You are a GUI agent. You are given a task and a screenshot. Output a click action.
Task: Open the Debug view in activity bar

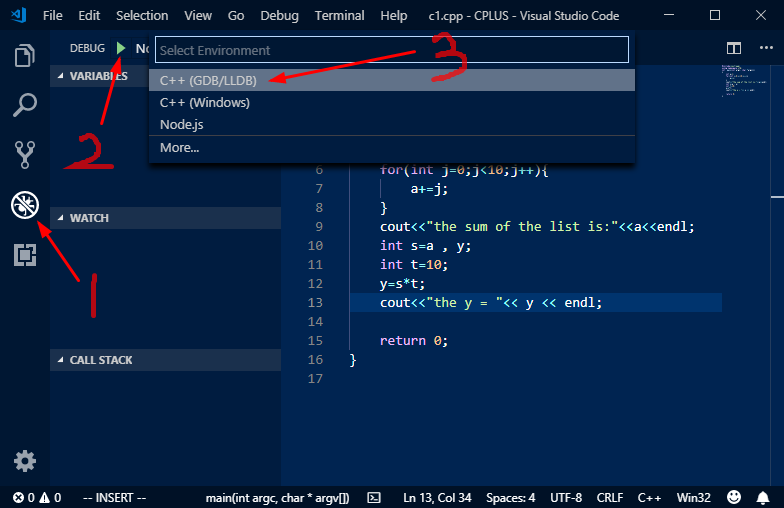pyautogui.click(x=24, y=205)
